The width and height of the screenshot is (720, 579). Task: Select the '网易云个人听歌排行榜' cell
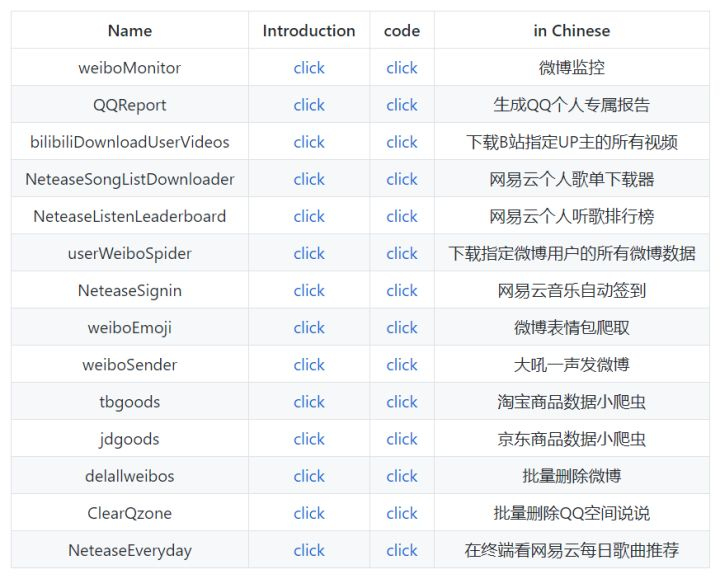pyautogui.click(x=572, y=217)
